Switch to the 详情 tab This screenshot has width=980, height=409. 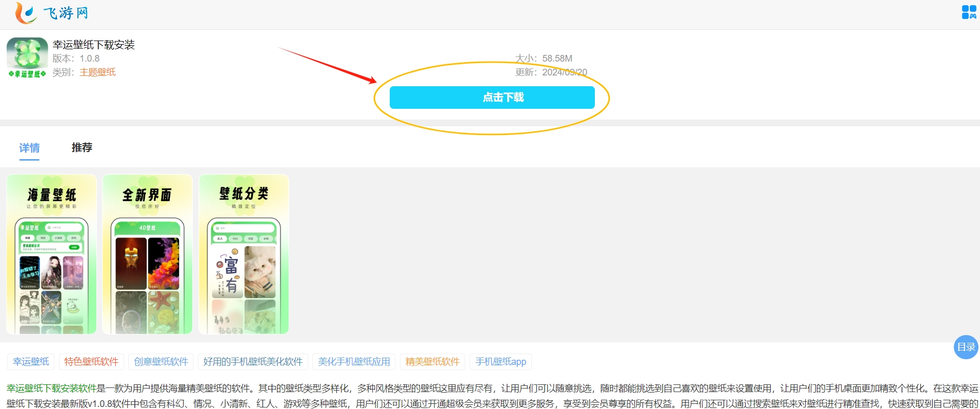tap(29, 148)
